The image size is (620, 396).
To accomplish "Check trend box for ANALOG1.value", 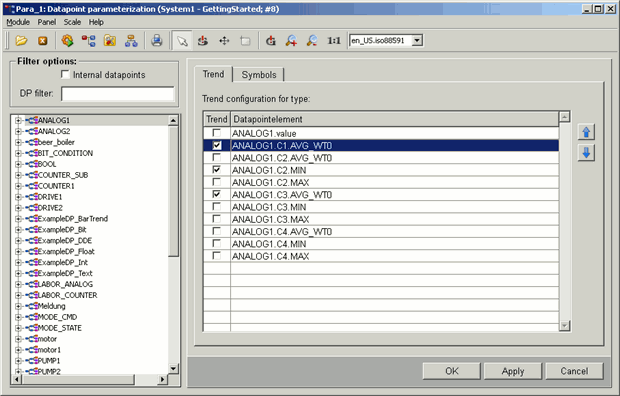I will [217, 133].
